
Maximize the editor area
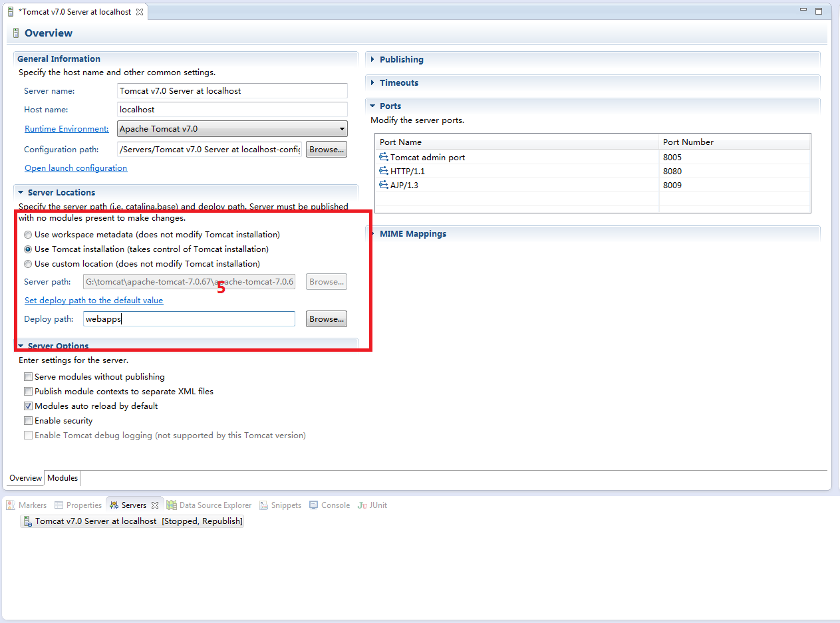click(819, 11)
